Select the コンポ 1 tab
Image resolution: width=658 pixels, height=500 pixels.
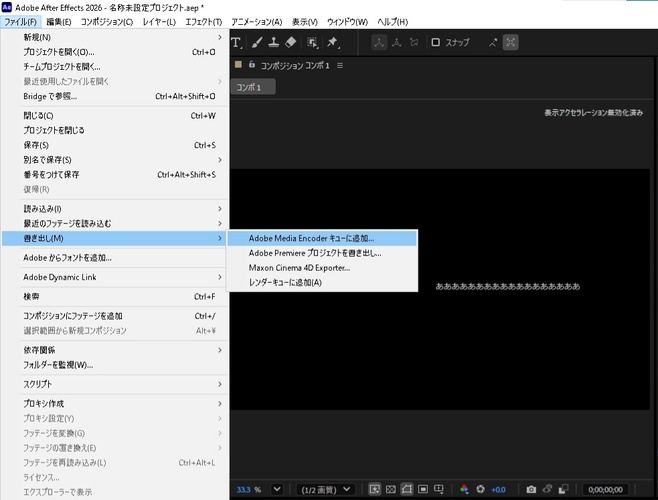pyautogui.click(x=253, y=87)
